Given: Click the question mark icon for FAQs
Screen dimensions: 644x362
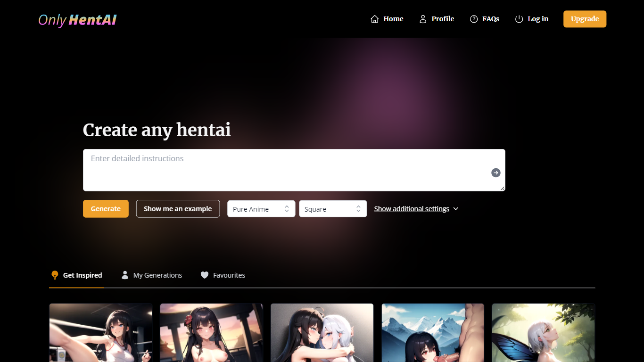Looking at the screenshot, I should [474, 19].
